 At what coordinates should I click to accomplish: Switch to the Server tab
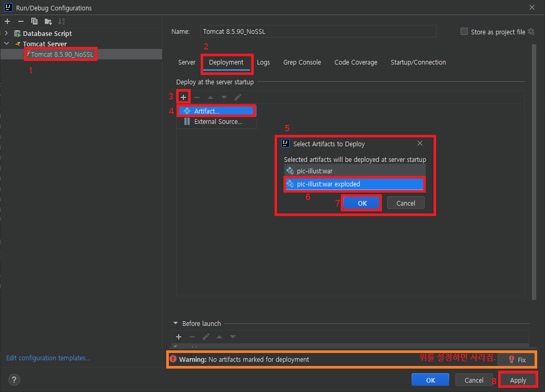coord(187,62)
